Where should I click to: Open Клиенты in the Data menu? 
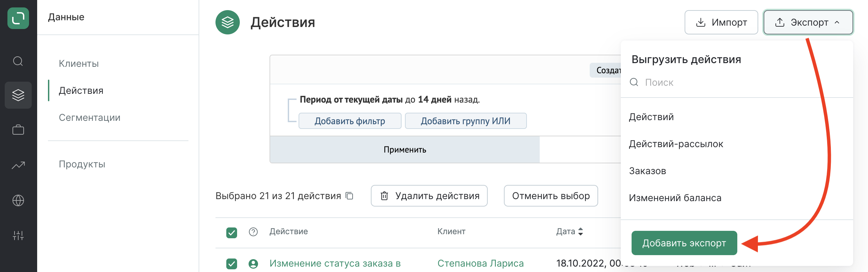79,63
